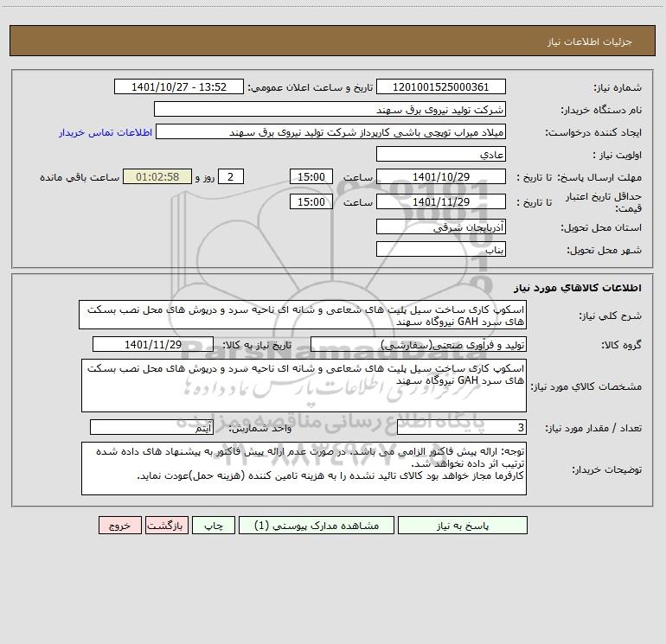Click the label واحد شمارش:
This screenshot has height=644, width=666.
[260, 429]
